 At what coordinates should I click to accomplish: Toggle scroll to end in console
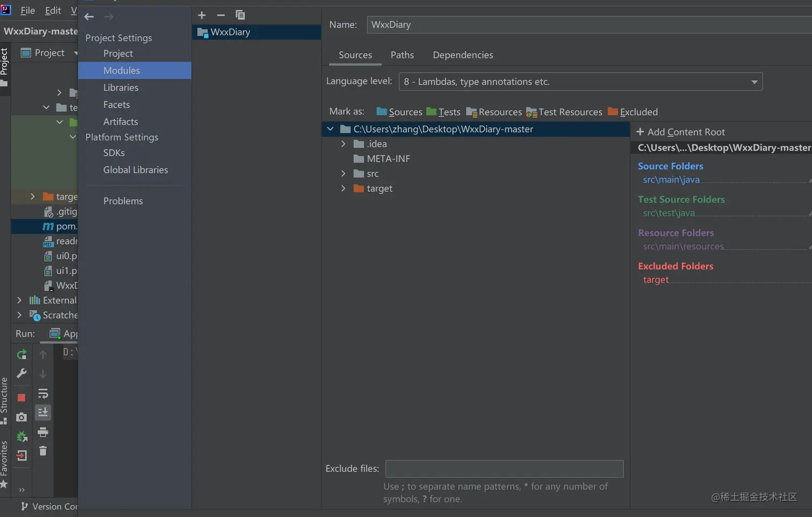tap(43, 412)
